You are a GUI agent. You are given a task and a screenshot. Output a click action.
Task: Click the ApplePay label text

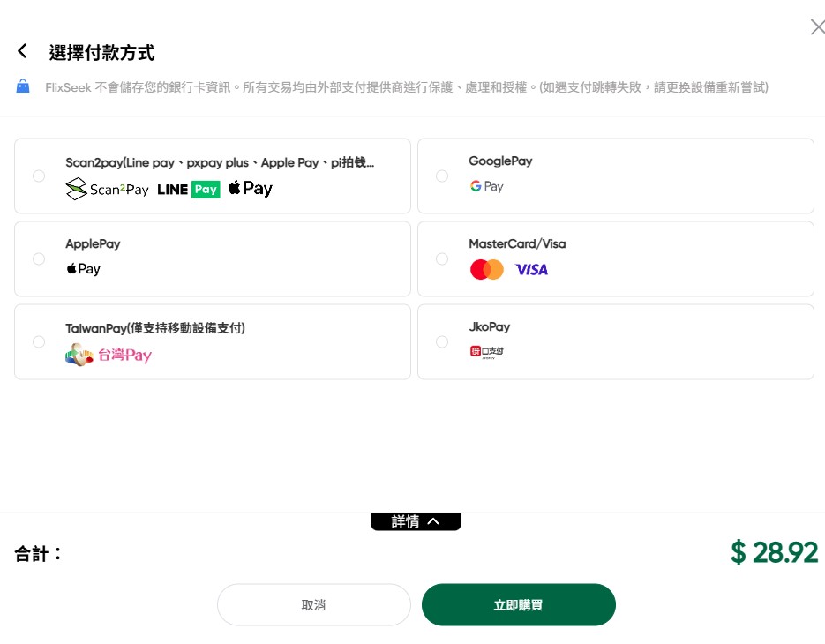coord(94,244)
